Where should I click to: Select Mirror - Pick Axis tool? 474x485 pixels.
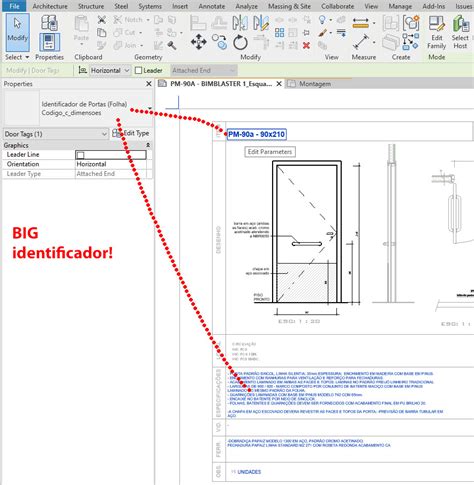240,23
